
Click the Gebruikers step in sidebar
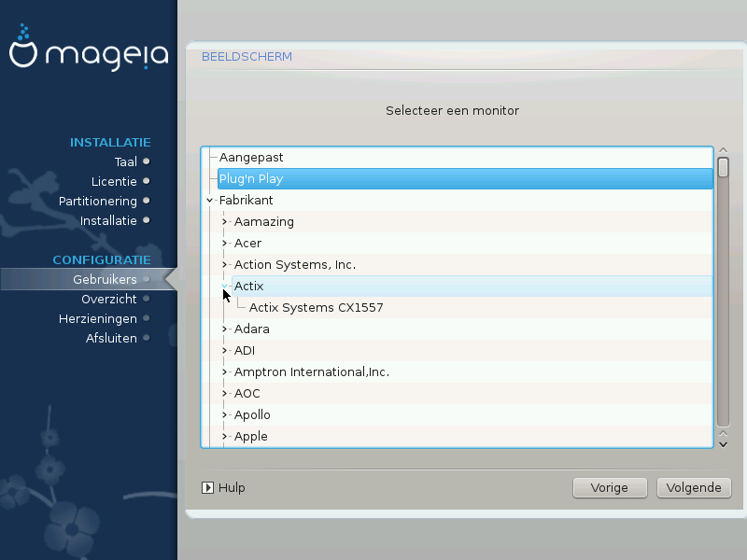[x=105, y=279]
